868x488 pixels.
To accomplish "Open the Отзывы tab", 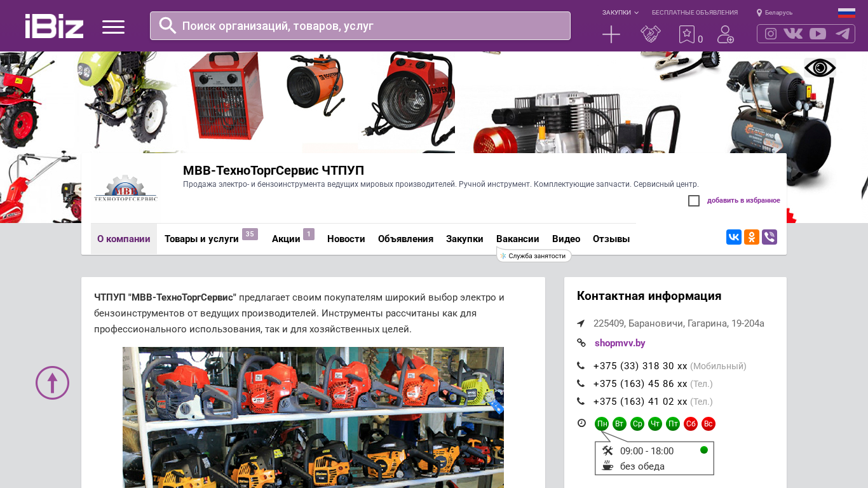I will tap(611, 239).
